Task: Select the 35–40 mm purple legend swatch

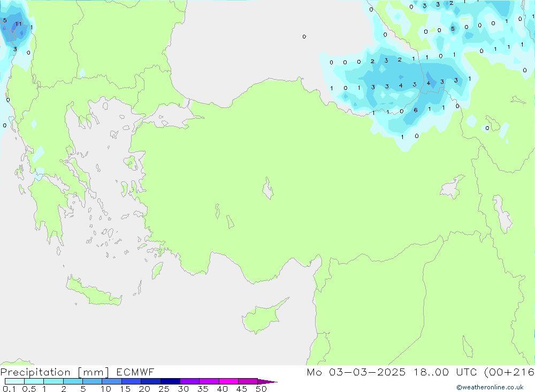Action: 209,381
